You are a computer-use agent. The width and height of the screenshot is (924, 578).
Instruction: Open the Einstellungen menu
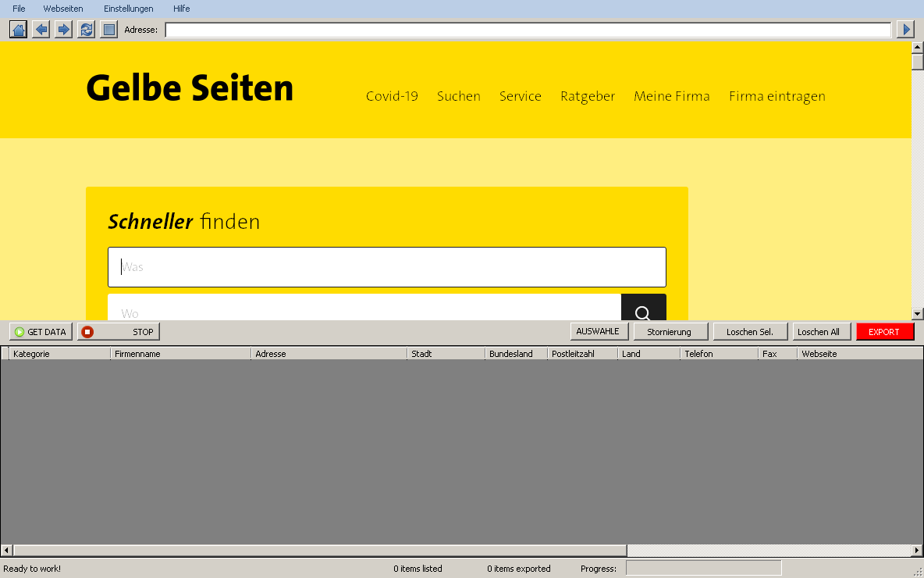coord(129,9)
